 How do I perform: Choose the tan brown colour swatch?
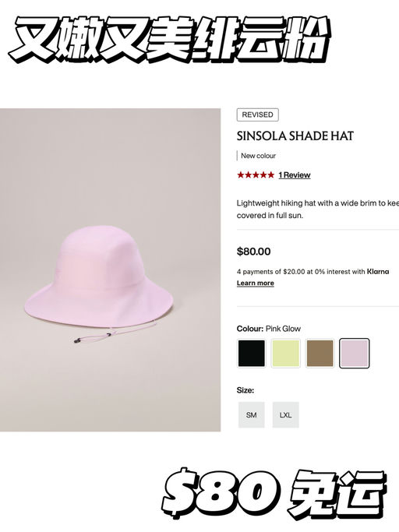coord(320,353)
